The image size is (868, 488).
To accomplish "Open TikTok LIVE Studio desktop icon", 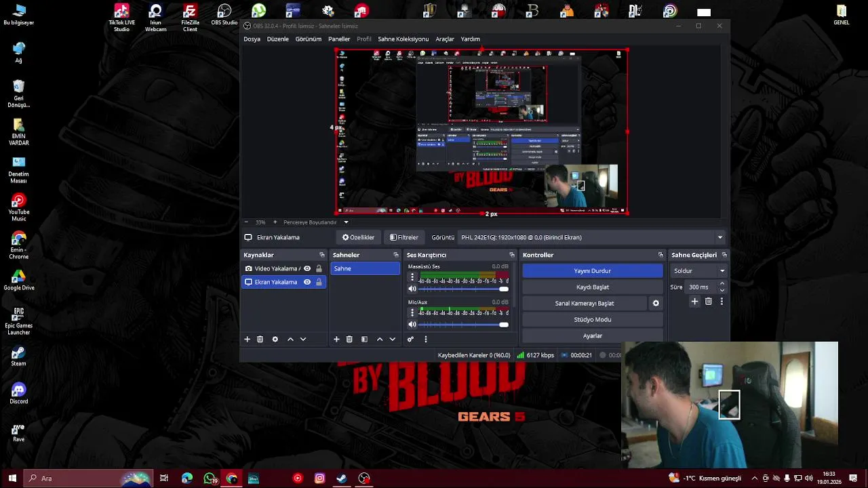I will click(121, 18).
